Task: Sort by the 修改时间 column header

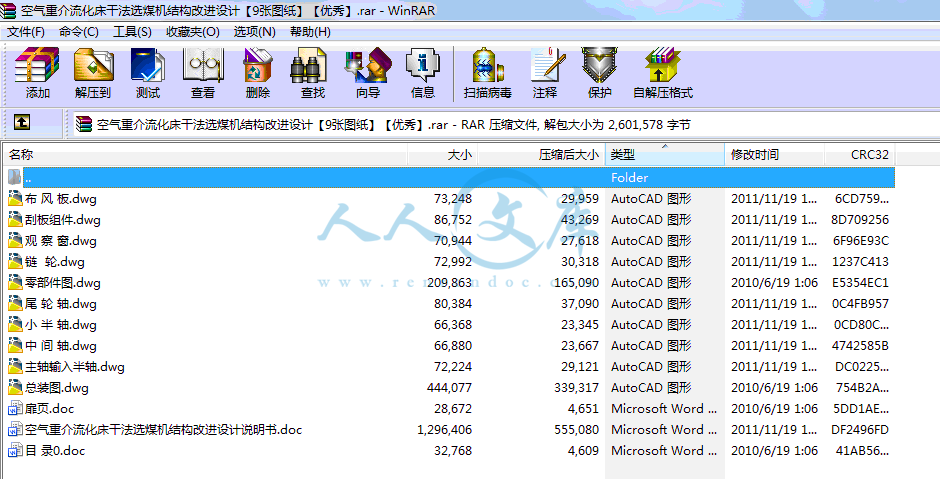Action: pos(774,155)
